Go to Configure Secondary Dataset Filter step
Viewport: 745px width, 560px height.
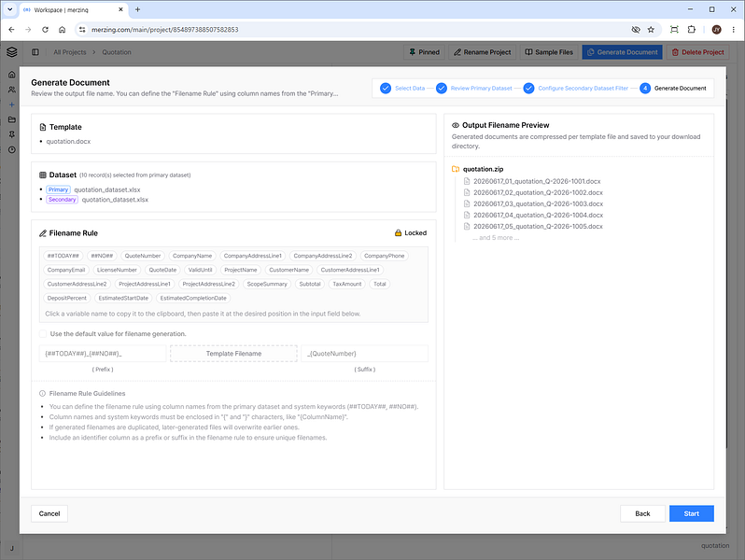pos(576,89)
